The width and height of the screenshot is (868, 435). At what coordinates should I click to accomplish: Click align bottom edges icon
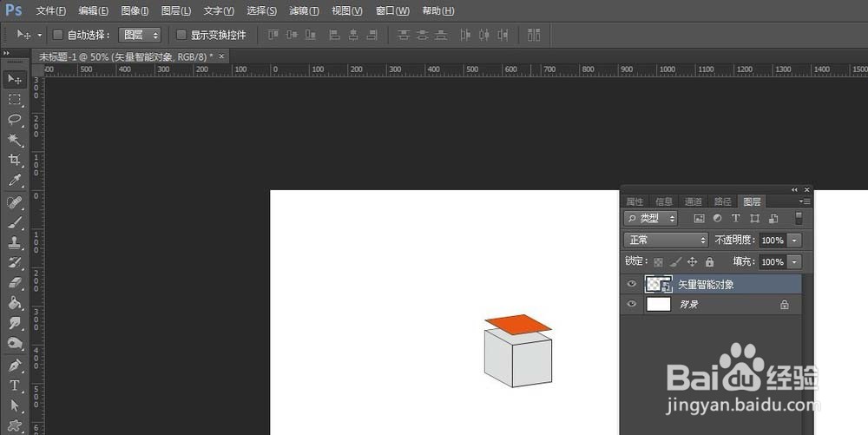tap(311, 35)
